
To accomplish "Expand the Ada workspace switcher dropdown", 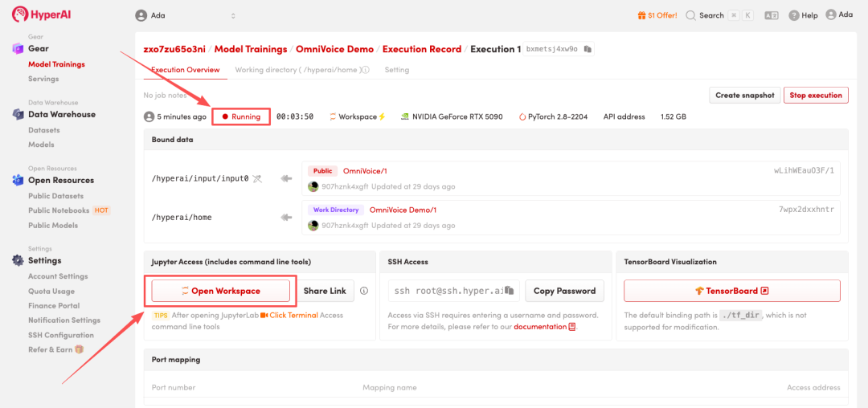I will 233,15.
